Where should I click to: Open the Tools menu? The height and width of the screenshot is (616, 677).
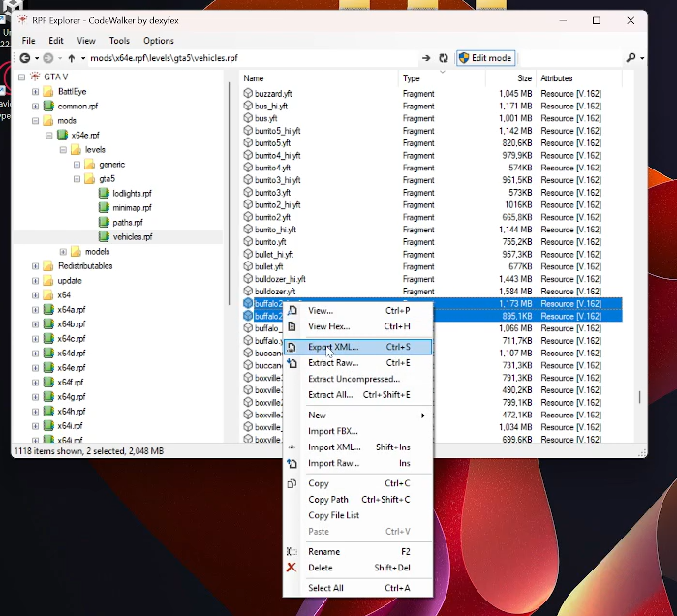click(x=119, y=41)
